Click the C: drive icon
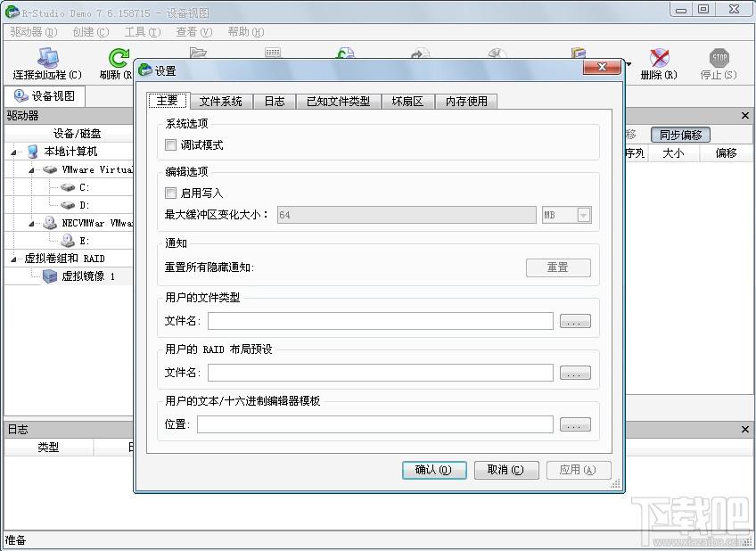 click(68, 187)
